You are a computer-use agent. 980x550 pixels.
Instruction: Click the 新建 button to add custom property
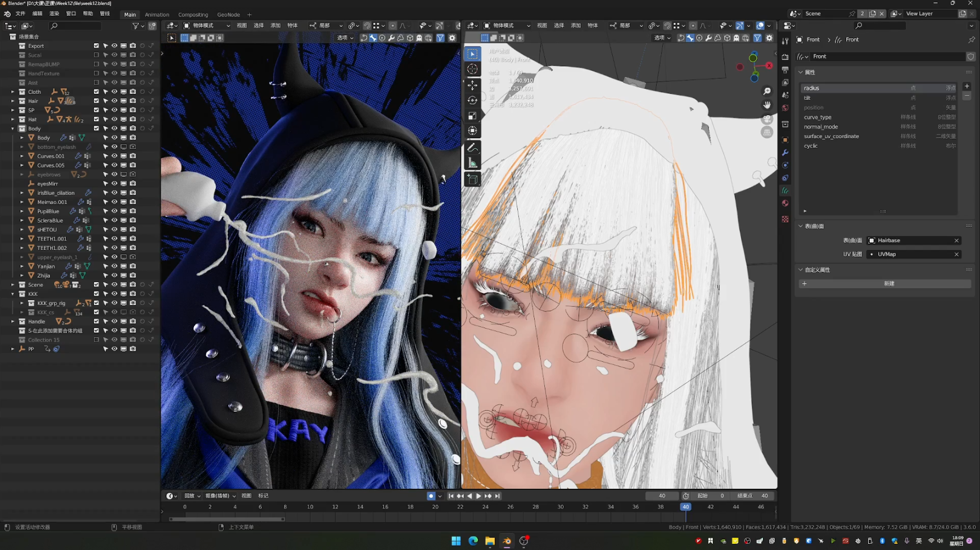pyautogui.click(x=889, y=284)
